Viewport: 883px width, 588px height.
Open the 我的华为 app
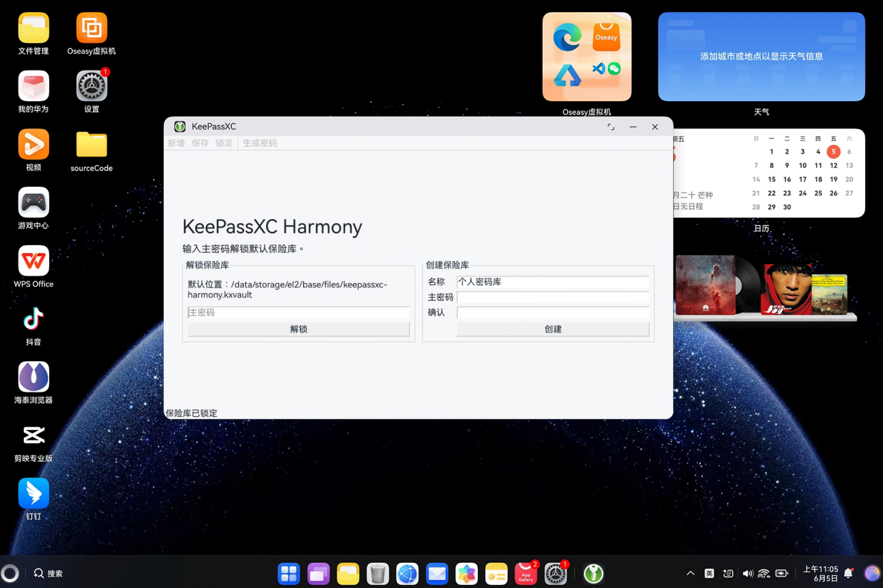pyautogui.click(x=33, y=86)
